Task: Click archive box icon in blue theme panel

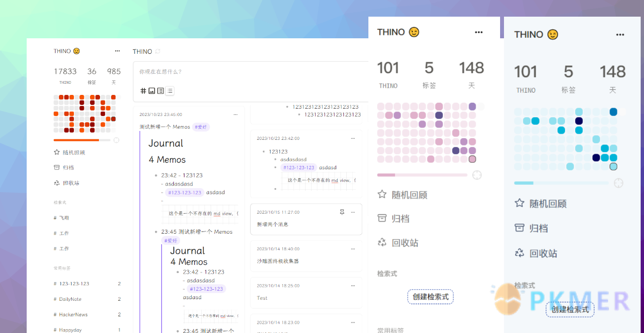Action: 520,228
